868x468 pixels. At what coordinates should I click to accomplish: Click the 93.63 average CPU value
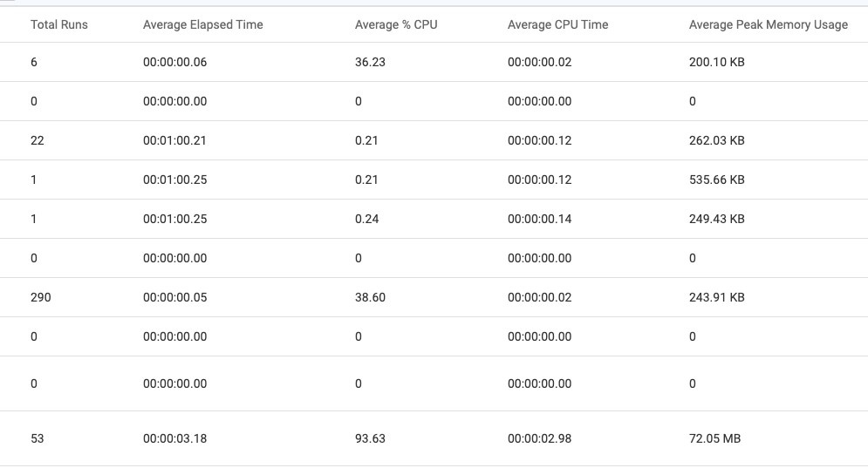click(x=370, y=438)
